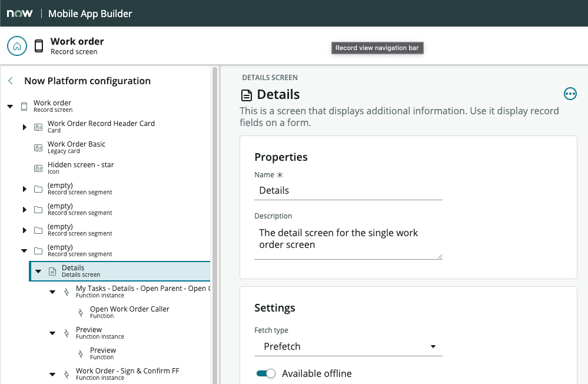
Task: Click the document icon next to Details heading
Action: [x=247, y=95]
